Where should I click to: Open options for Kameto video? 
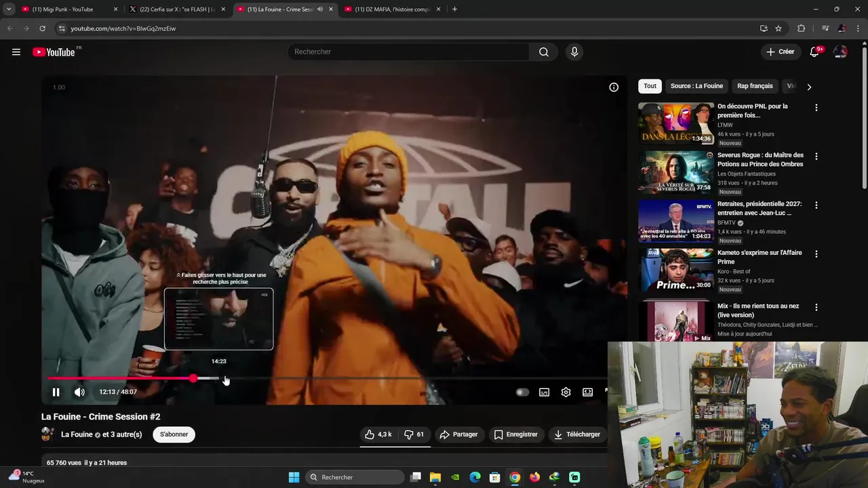pyautogui.click(x=816, y=254)
